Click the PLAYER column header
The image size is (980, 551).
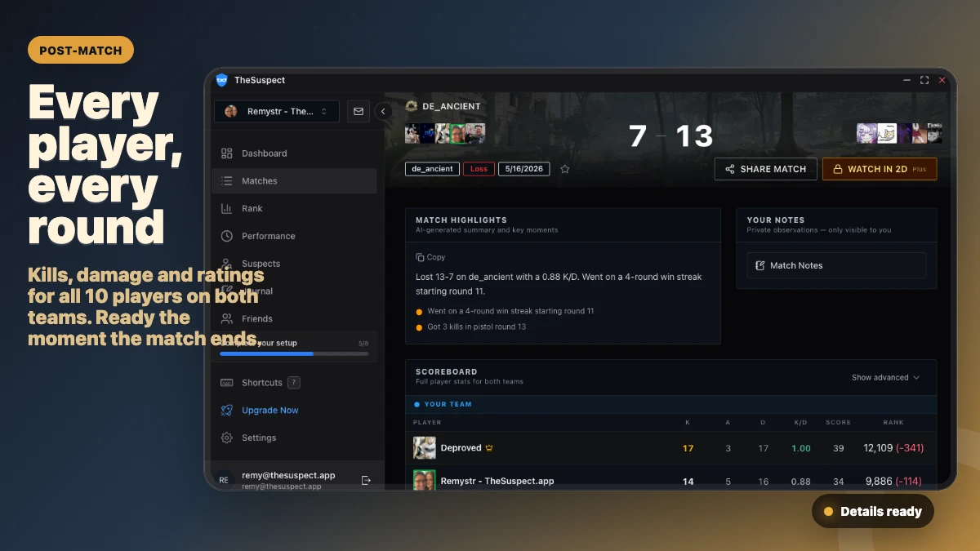pyautogui.click(x=427, y=423)
